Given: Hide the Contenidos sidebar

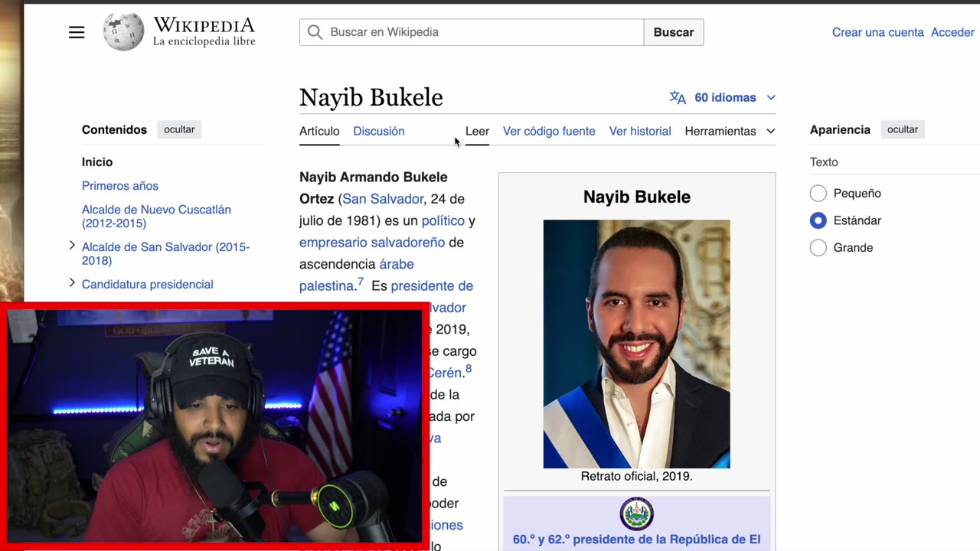Looking at the screenshot, I should pos(179,129).
